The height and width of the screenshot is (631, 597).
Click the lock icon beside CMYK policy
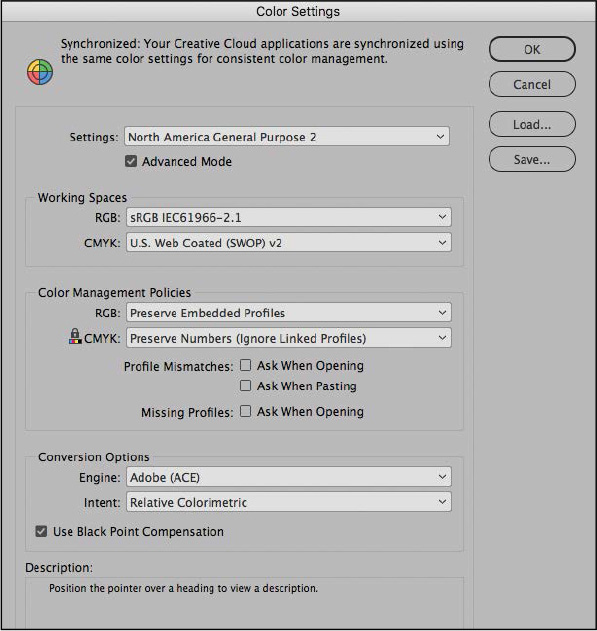pos(74,336)
